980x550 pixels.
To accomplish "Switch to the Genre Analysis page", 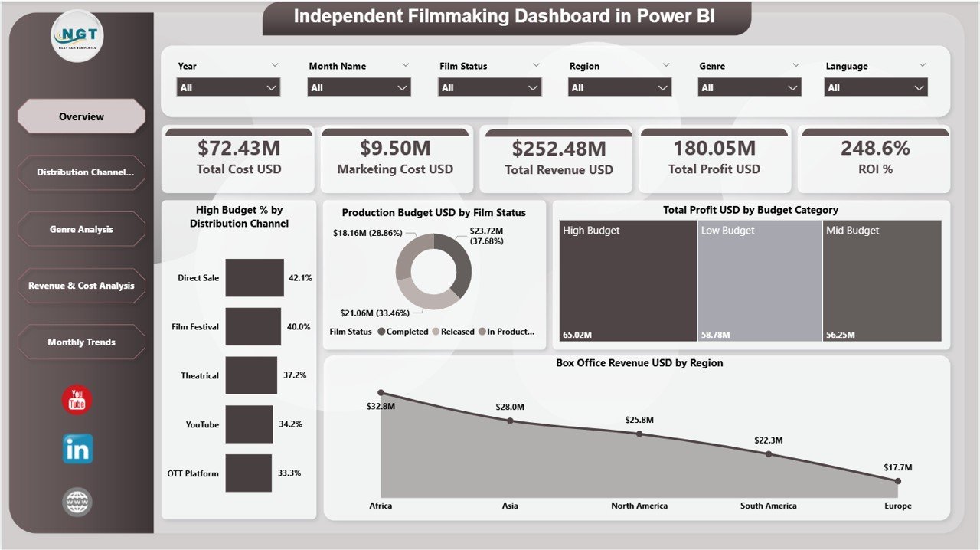I will [x=81, y=229].
